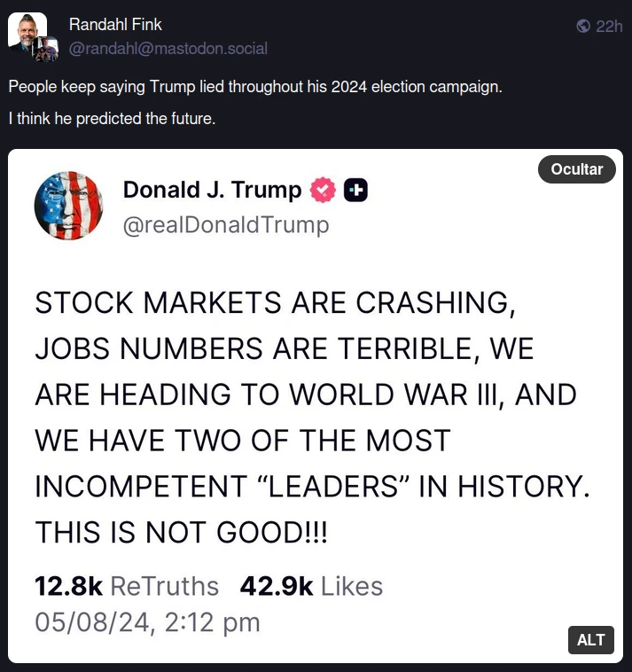Hide the media with Ocultar button
The height and width of the screenshot is (672, 632).
[577, 169]
